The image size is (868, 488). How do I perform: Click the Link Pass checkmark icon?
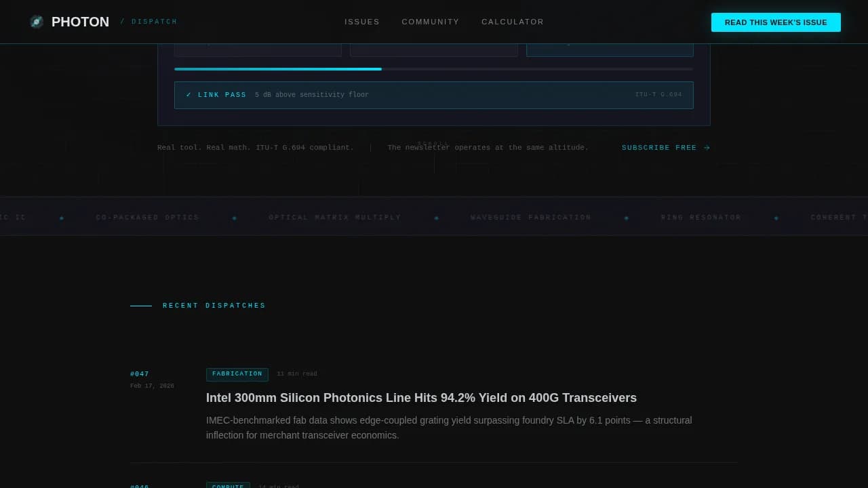coord(189,95)
